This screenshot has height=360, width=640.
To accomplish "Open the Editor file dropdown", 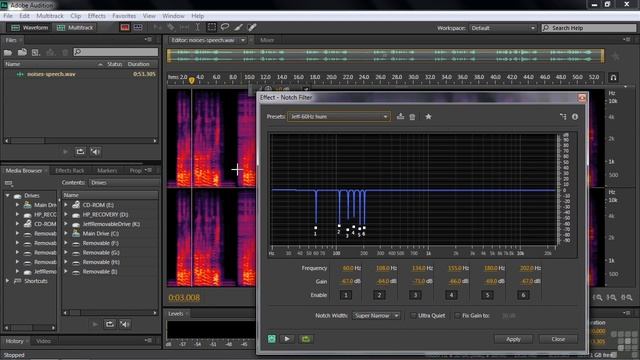I will click(x=243, y=40).
